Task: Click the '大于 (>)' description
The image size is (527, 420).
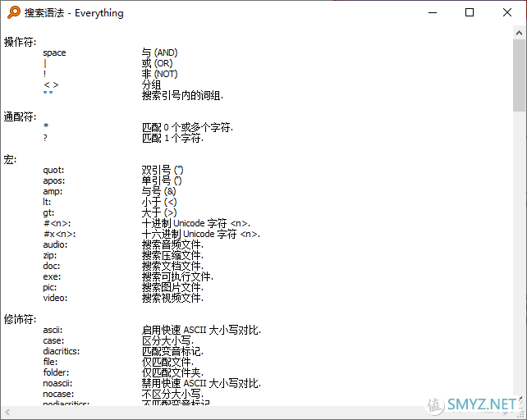Action: [159, 212]
